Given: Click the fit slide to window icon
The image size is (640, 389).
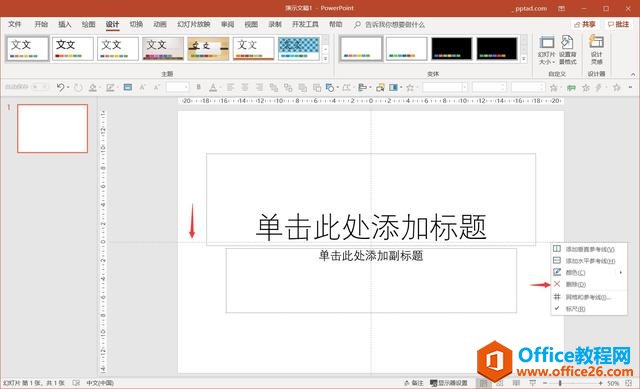Looking at the screenshot, I should tap(629, 383).
